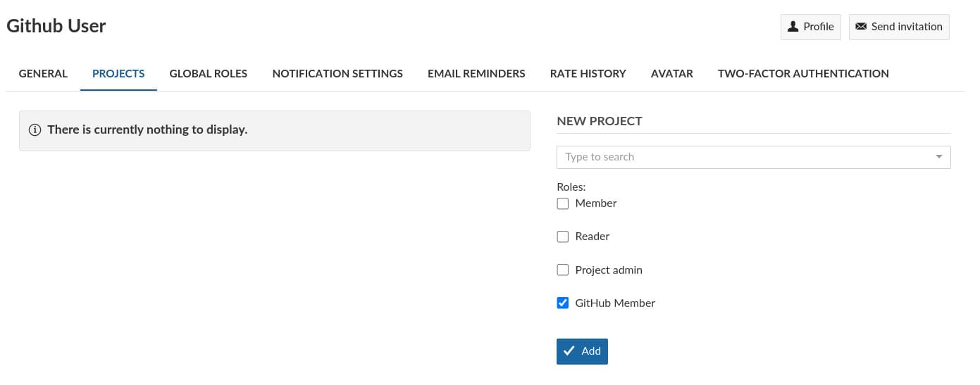Viewport: 980px width, 385px height.
Task: Open the Email Reminders tab
Action: click(x=476, y=73)
